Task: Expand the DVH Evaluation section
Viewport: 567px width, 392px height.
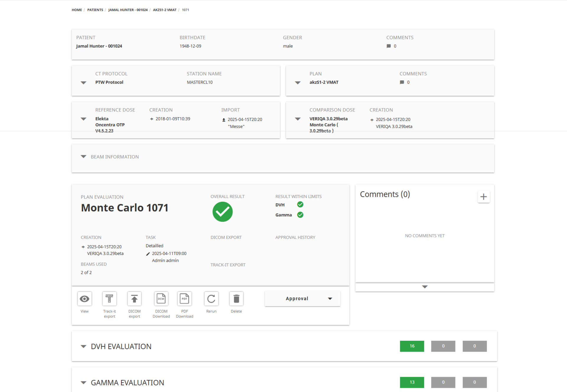Action: pos(84,346)
